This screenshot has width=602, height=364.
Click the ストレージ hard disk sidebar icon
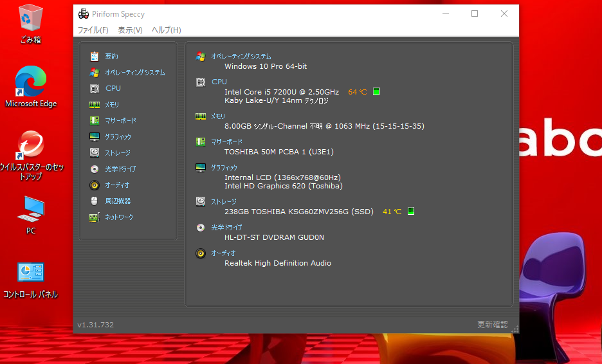pos(95,153)
